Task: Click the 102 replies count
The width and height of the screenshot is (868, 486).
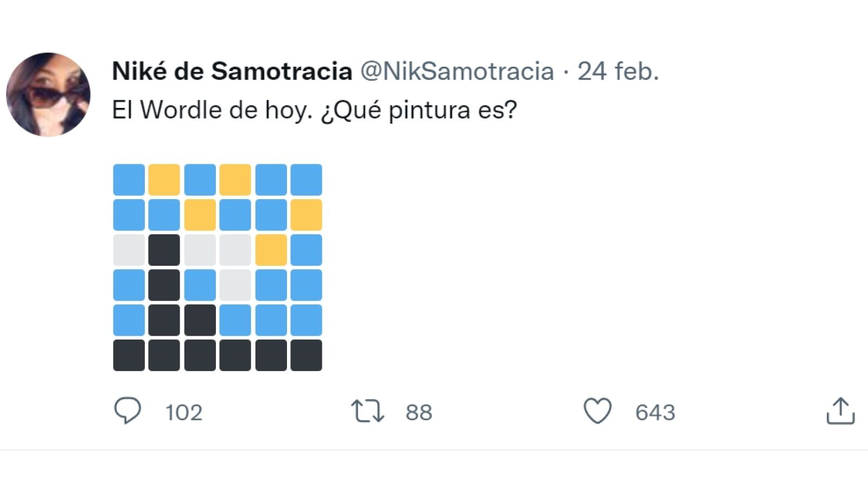Action: 184,413
